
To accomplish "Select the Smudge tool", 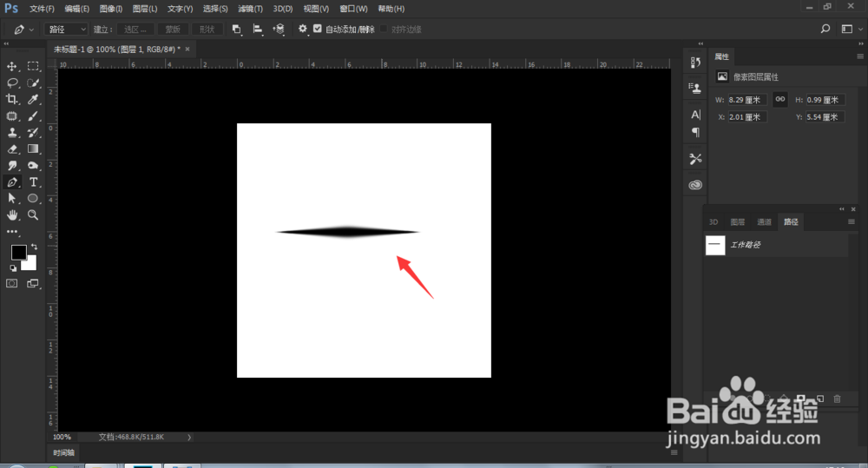I will (11, 166).
